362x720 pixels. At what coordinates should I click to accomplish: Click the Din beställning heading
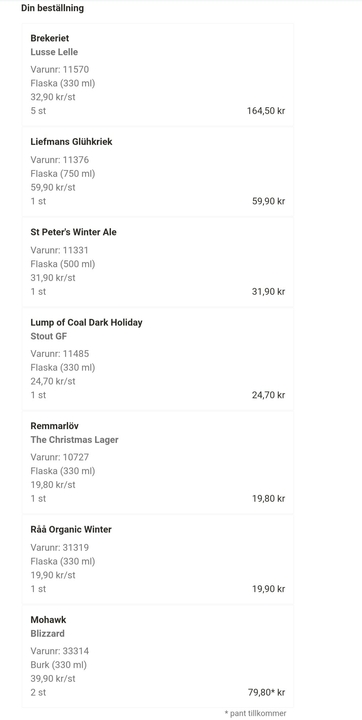(x=52, y=8)
